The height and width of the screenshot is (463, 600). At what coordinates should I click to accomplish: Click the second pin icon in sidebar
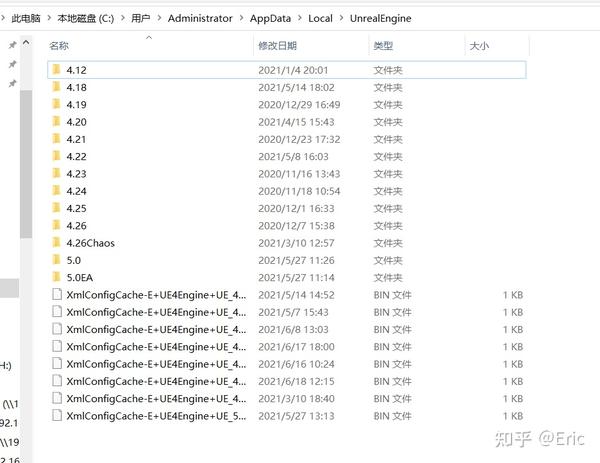pyautogui.click(x=12, y=64)
